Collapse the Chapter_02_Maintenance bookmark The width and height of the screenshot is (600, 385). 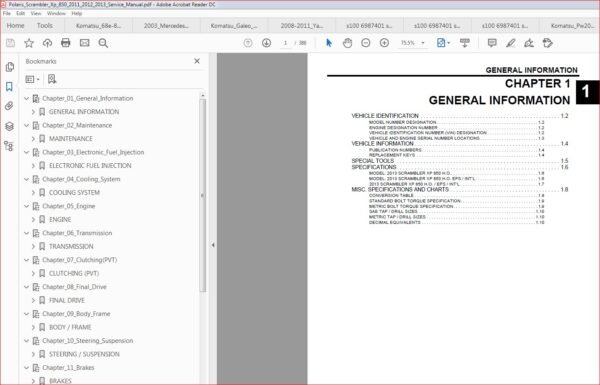click(x=26, y=126)
